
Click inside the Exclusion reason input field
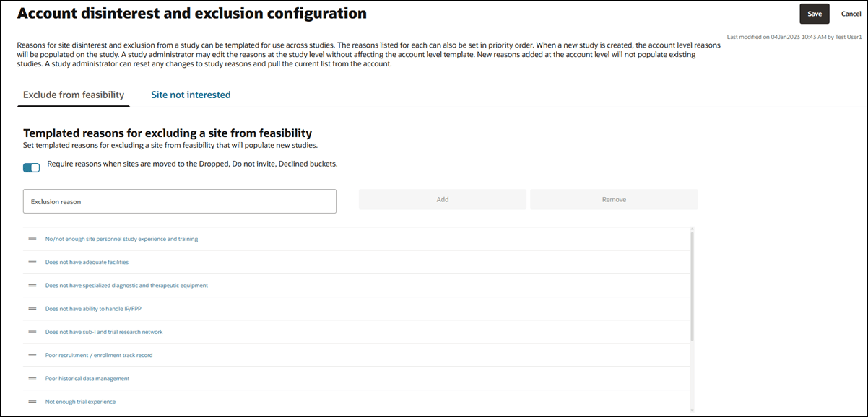179,201
